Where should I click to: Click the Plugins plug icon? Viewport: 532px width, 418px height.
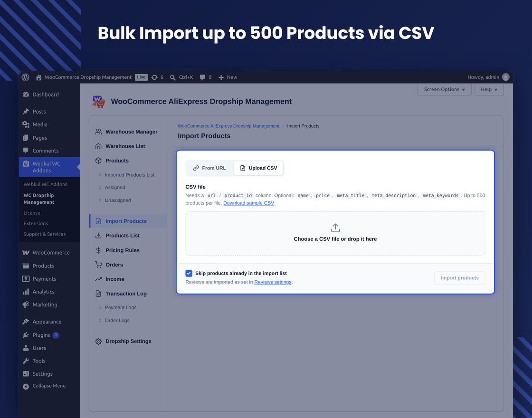[26, 335]
